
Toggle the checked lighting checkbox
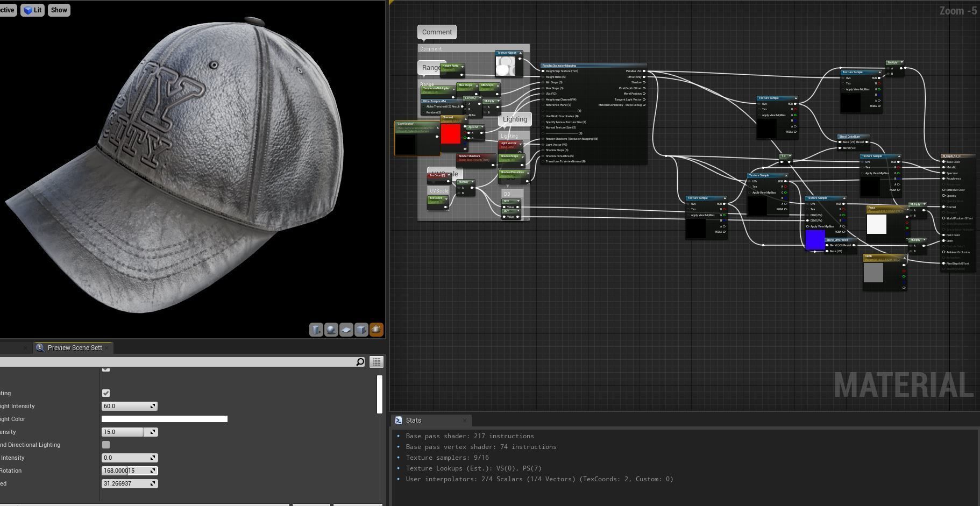(106, 394)
